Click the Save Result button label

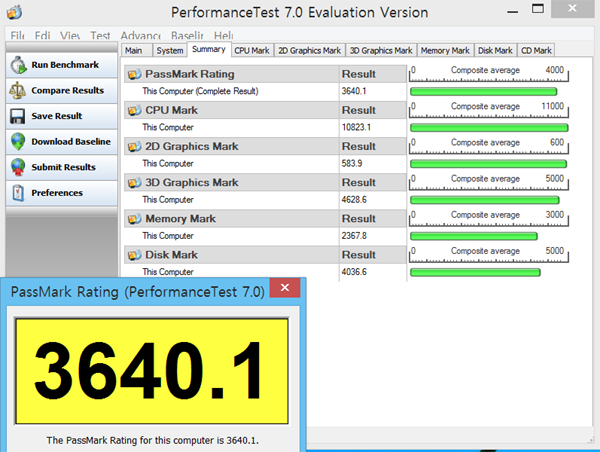click(x=57, y=116)
